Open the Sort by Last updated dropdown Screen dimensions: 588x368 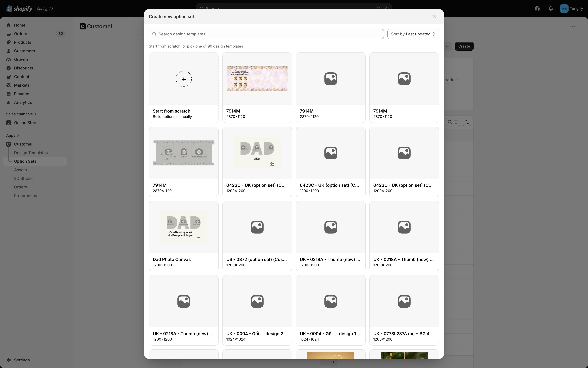point(413,34)
